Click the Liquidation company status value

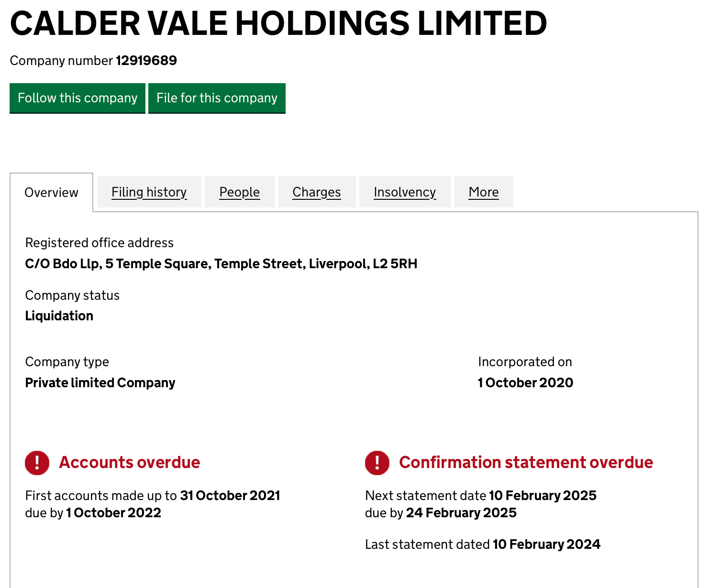(59, 316)
